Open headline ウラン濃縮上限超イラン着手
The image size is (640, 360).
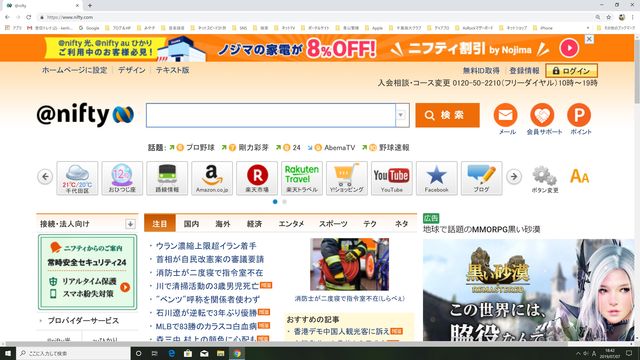coord(206,246)
